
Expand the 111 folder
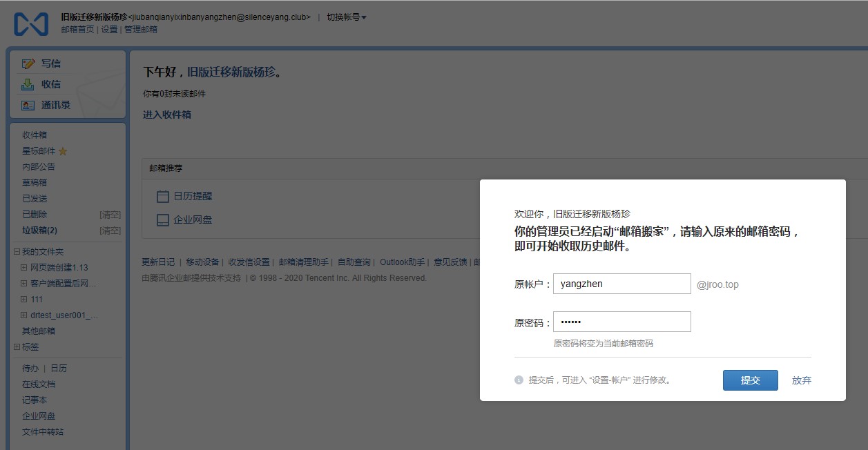coord(24,300)
